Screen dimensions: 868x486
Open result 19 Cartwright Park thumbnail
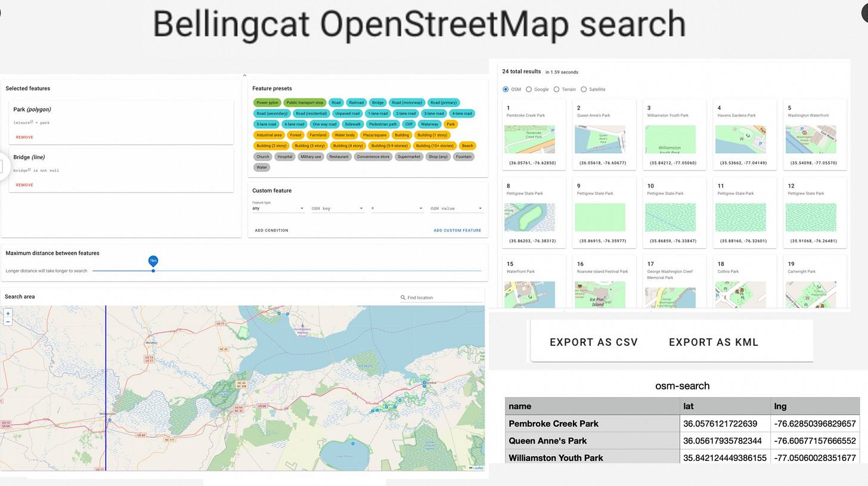point(811,295)
